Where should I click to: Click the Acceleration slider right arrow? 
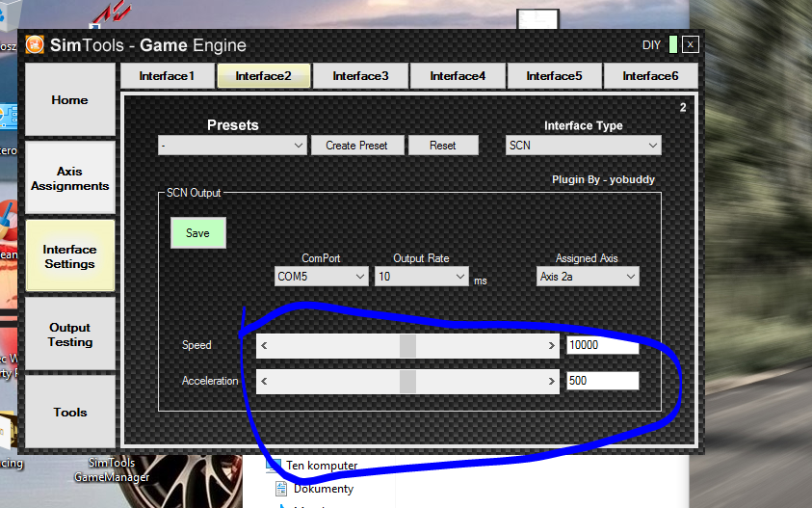tap(552, 382)
